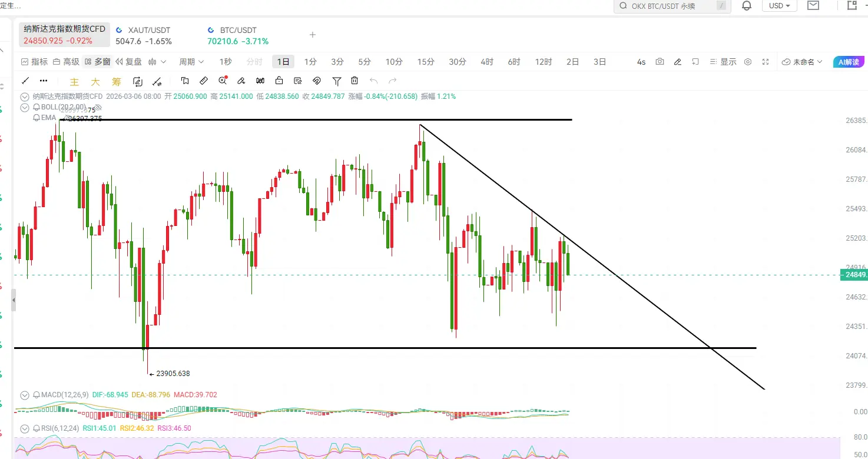Search in OKX BTC/USDT 永续 field

pos(672,6)
